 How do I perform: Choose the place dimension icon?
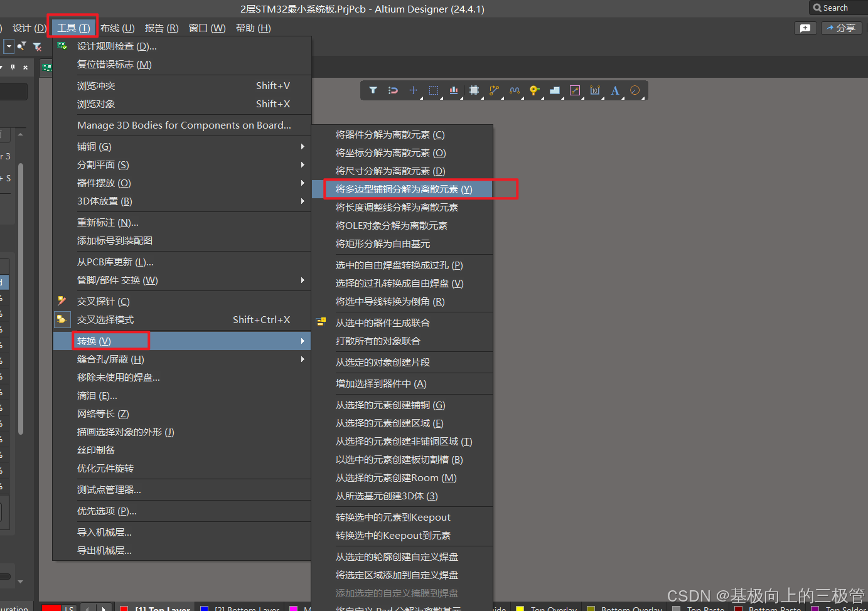[594, 90]
